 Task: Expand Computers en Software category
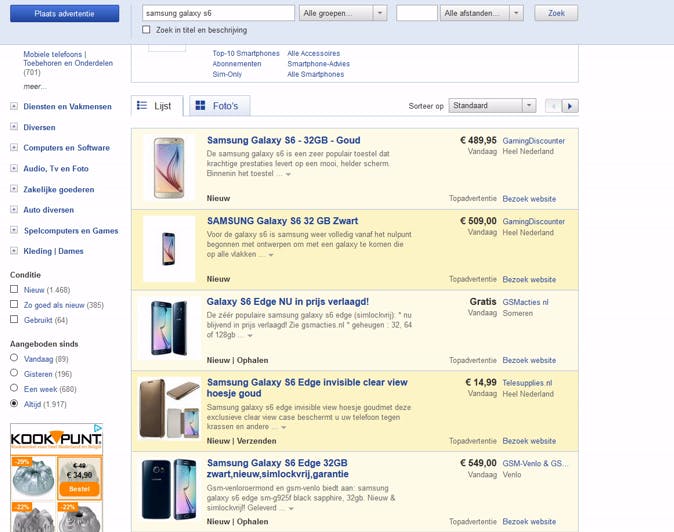pyautogui.click(x=14, y=147)
